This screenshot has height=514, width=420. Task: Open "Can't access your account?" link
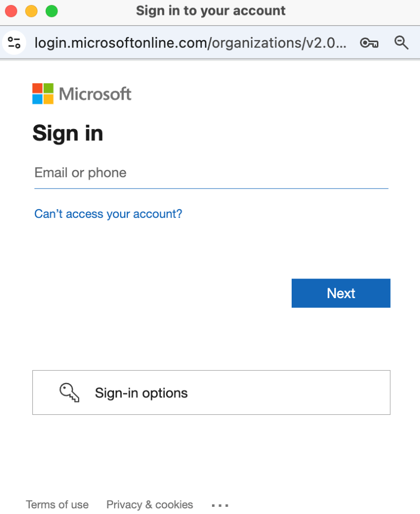click(x=108, y=214)
